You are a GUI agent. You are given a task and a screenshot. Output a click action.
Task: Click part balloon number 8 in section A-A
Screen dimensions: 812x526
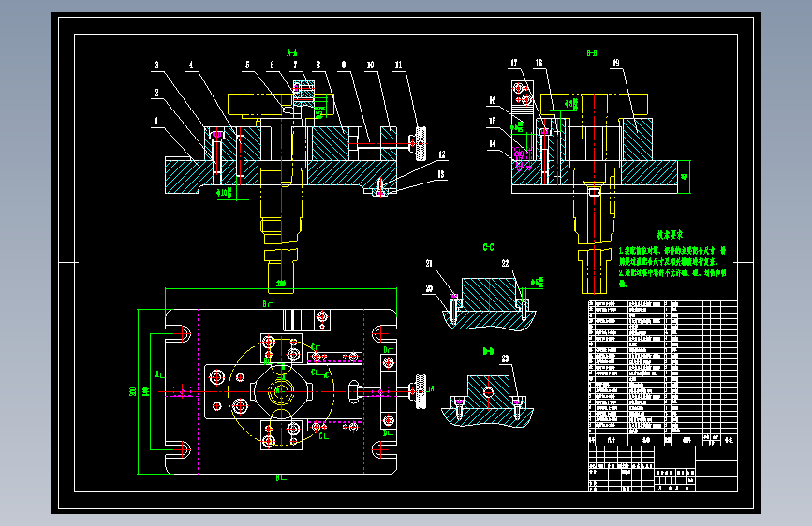click(x=318, y=66)
